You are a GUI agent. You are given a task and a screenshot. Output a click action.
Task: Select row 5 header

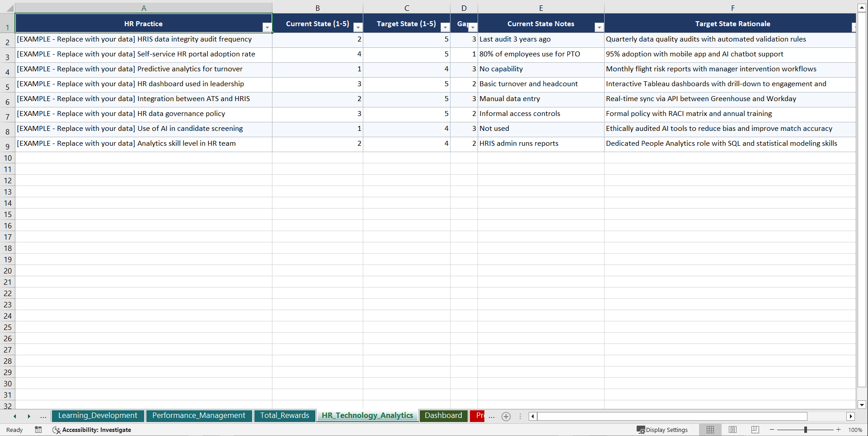[x=7, y=84]
